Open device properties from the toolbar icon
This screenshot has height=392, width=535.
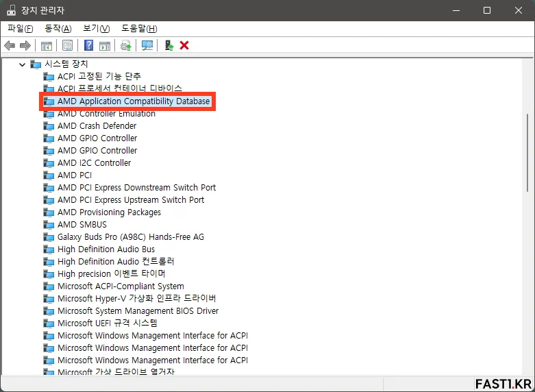point(67,45)
